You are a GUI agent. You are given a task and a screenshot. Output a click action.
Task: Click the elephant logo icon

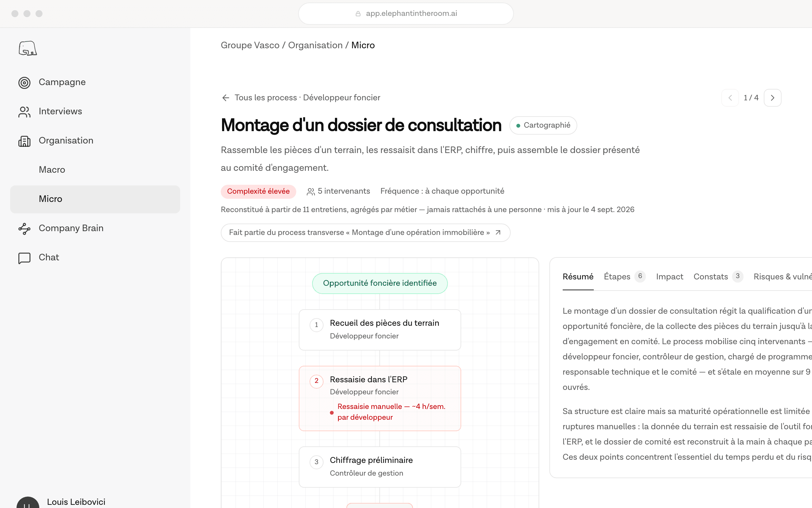pos(28,48)
